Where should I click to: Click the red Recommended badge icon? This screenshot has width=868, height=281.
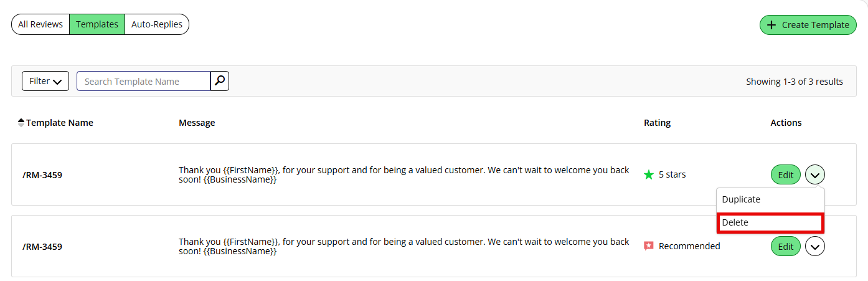point(649,246)
